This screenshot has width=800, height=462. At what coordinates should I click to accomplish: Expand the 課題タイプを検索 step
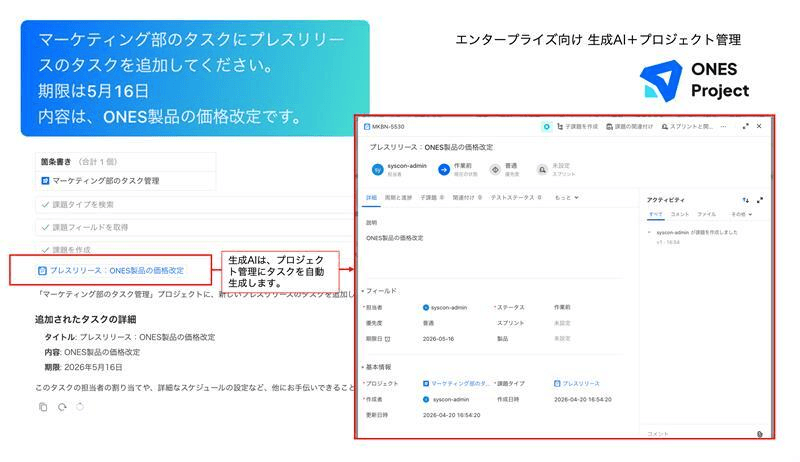tap(194, 204)
